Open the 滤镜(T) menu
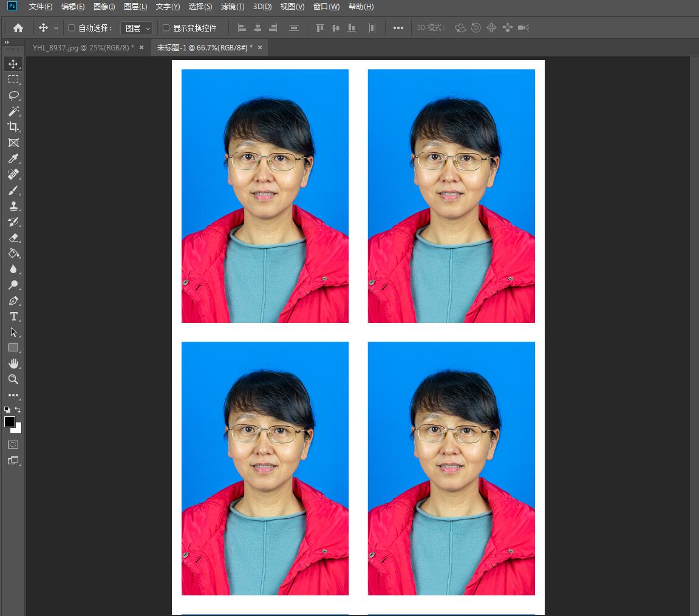The width and height of the screenshot is (699, 616). coord(233,7)
